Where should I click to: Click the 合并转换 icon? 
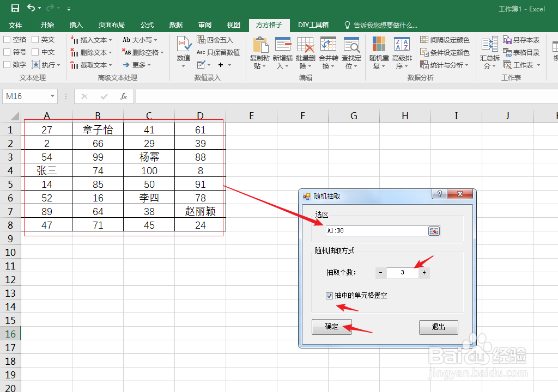[x=328, y=45]
